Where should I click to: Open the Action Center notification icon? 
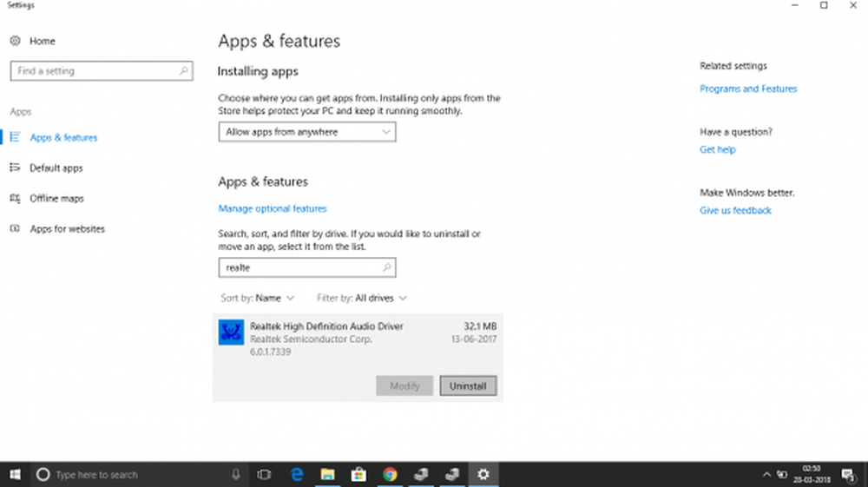coord(847,474)
